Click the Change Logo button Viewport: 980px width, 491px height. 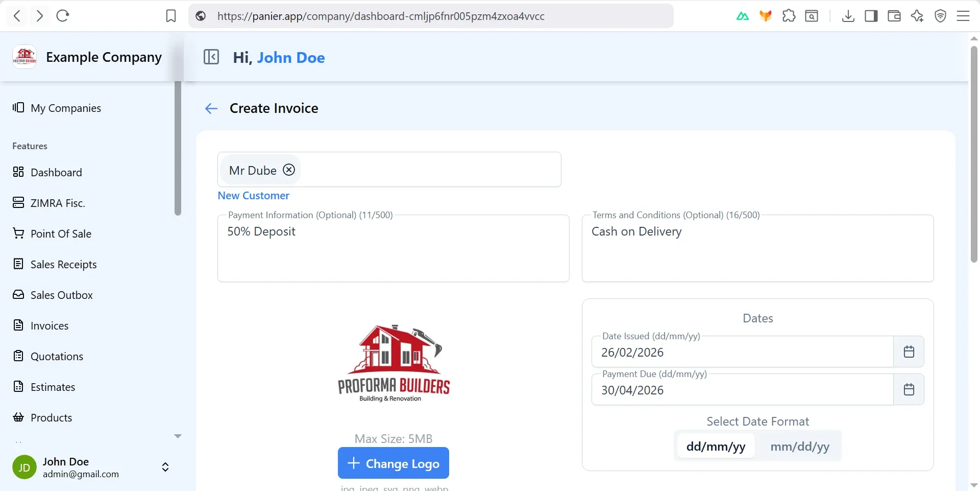(394, 463)
